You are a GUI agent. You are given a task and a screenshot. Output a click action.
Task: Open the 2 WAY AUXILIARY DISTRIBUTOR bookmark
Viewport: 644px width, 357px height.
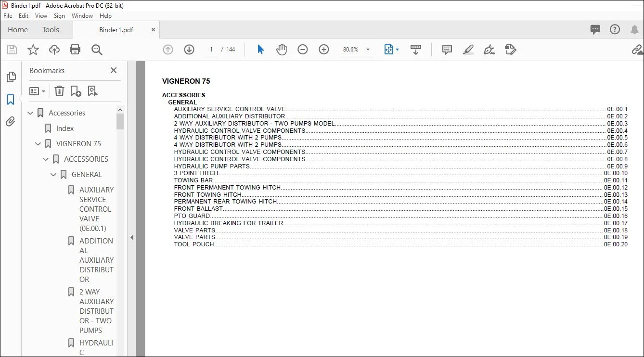point(96,311)
